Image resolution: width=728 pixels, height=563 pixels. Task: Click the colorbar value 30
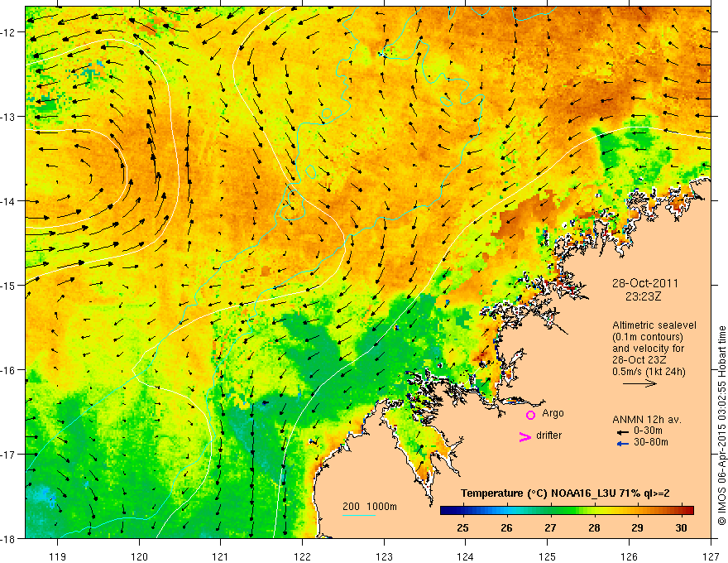(681, 527)
